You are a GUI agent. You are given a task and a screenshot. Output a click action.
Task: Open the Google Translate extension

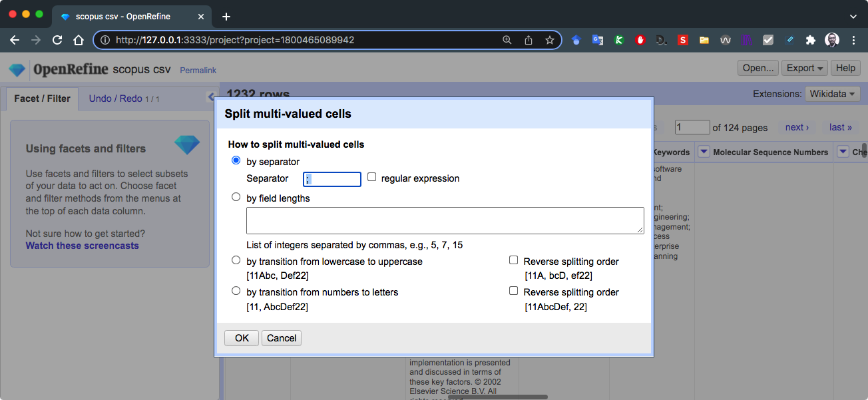[x=598, y=40]
